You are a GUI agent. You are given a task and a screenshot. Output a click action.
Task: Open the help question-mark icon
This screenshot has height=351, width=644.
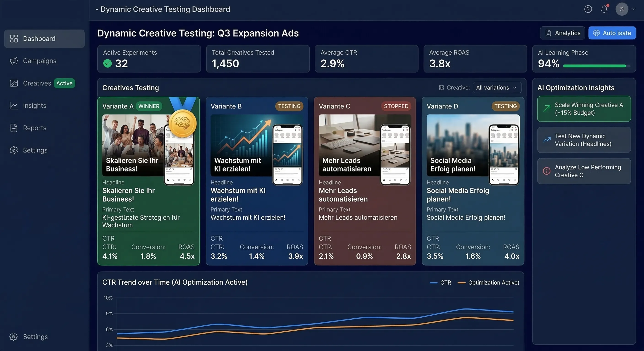[588, 9]
